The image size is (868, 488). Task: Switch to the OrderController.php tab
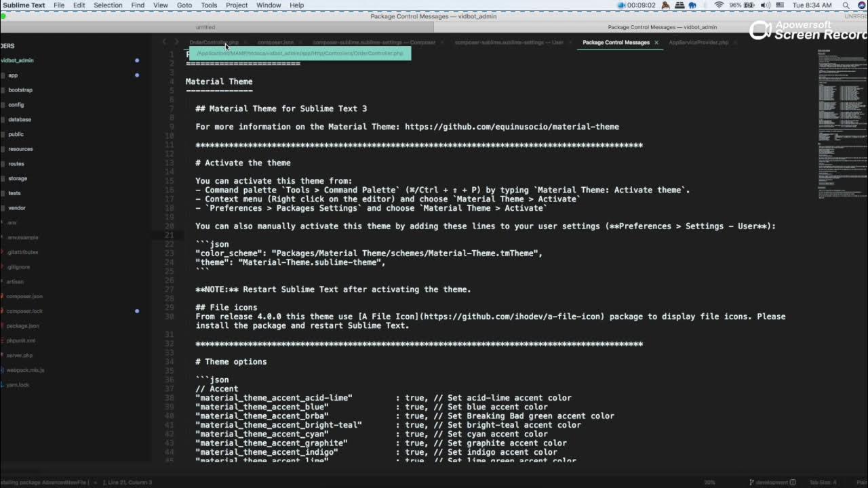[214, 42]
